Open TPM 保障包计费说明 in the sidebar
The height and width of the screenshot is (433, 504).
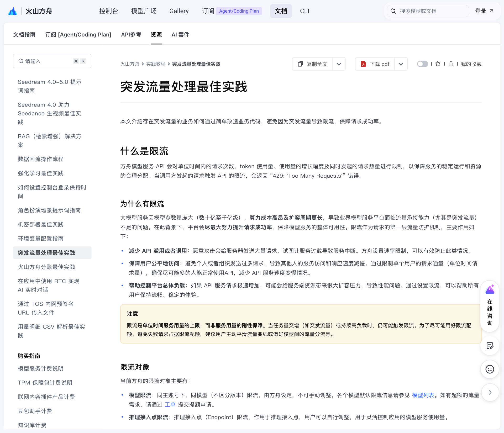click(x=45, y=383)
